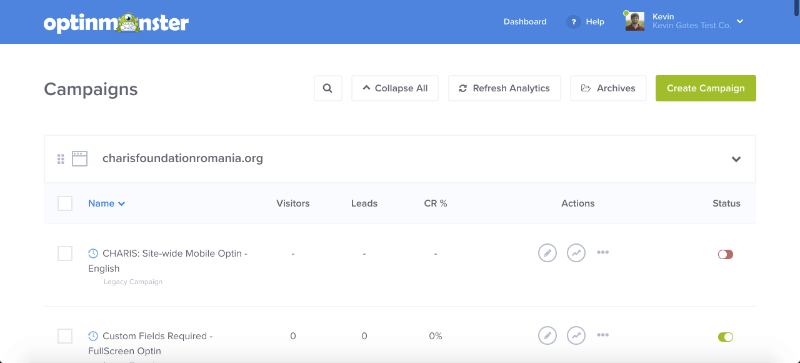This screenshot has width=800, height=363.
Task: Click the OptinMonster logo
Action: [116, 22]
